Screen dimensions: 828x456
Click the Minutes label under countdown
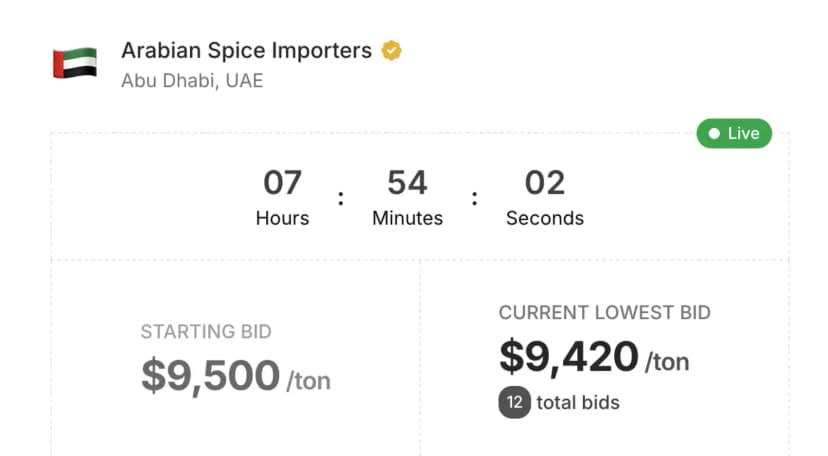[407, 218]
